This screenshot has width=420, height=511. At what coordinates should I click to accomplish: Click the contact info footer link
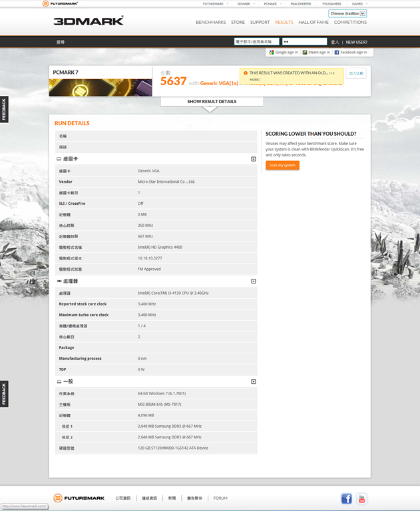click(x=149, y=498)
